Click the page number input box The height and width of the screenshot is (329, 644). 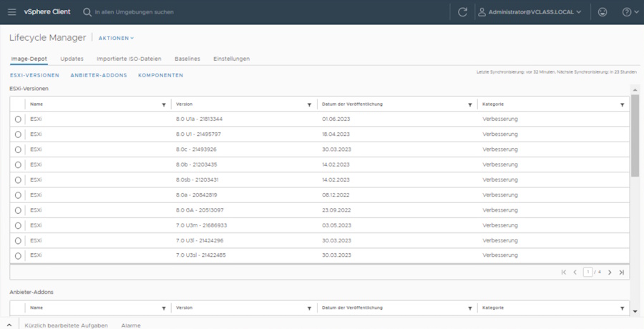[x=587, y=272]
